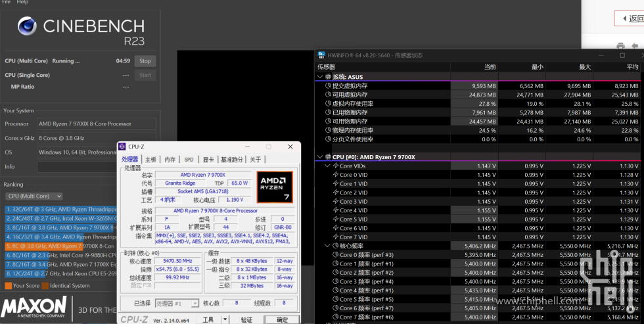Select ranking row 8. 12C/24T Intel Xeon E5-269
The width and height of the screenshot is (644, 324).
61,273
